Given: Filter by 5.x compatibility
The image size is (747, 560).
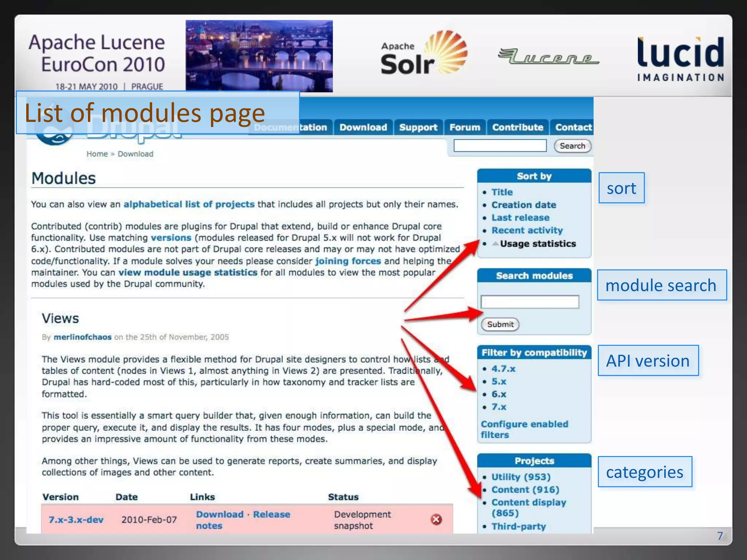Looking at the screenshot, I should tap(499, 381).
